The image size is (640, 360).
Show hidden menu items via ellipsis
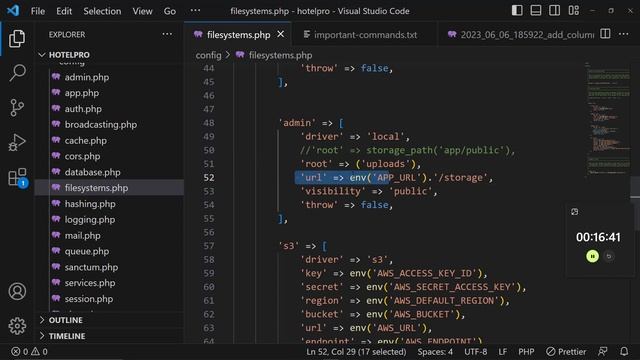click(196, 11)
